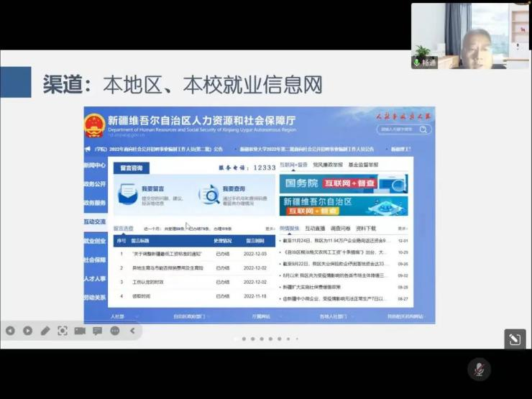Open the video camera tool
The height and width of the screenshot is (399, 532).
coord(80,331)
